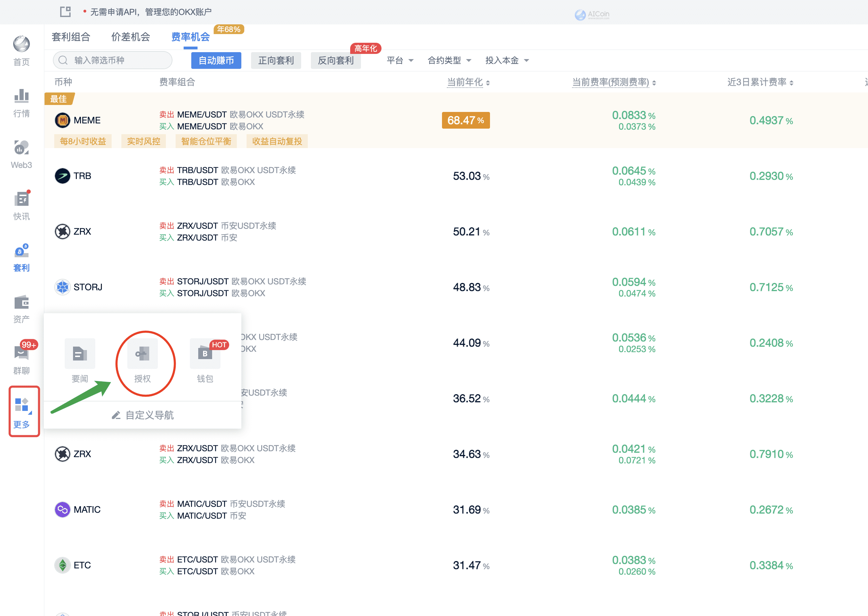Expand the 合约类型 contract type dropdown
Screen dimensions: 868x616
point(449,60)
